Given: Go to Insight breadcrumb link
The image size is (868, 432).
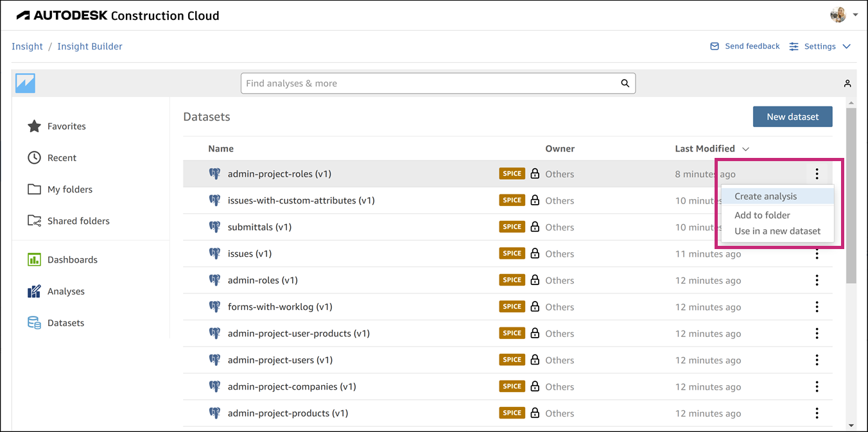Looking at the screenshot, I should point(27,46).
